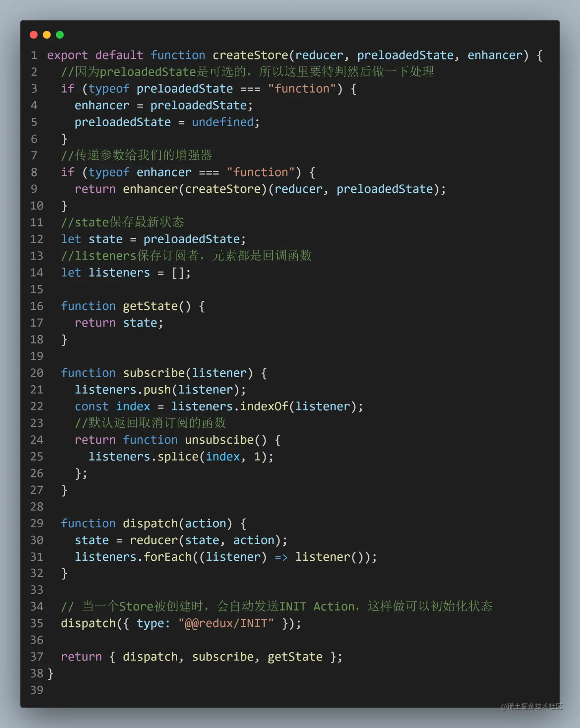The image size is (580, 728).
Task: Click line number 39
Action: tap(37, 690)
